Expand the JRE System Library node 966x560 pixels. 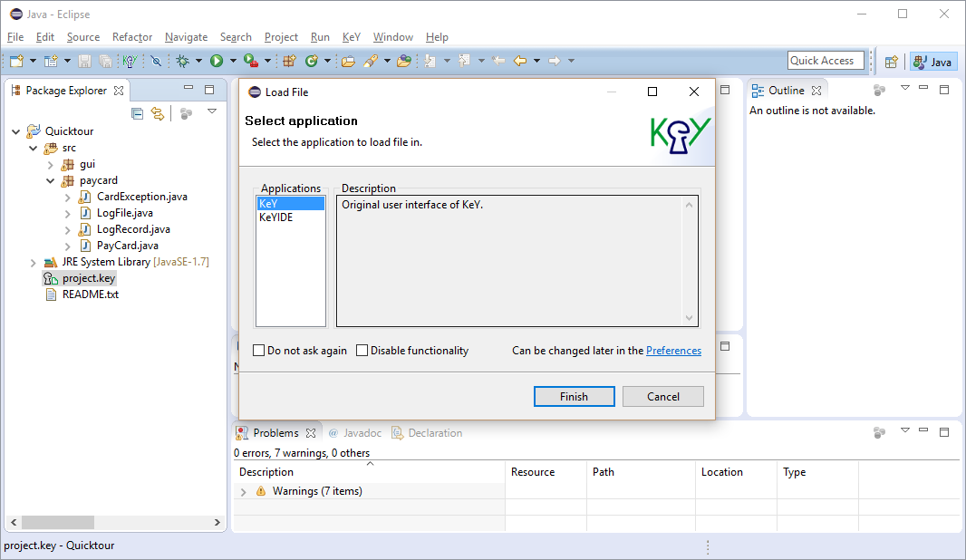click(x=34, y=263)
